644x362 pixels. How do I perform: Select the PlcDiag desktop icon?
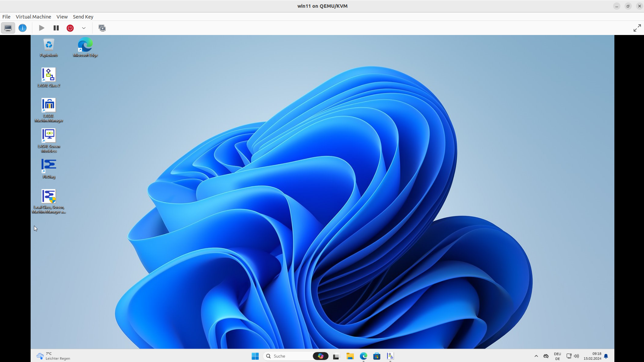pos(49,168)
